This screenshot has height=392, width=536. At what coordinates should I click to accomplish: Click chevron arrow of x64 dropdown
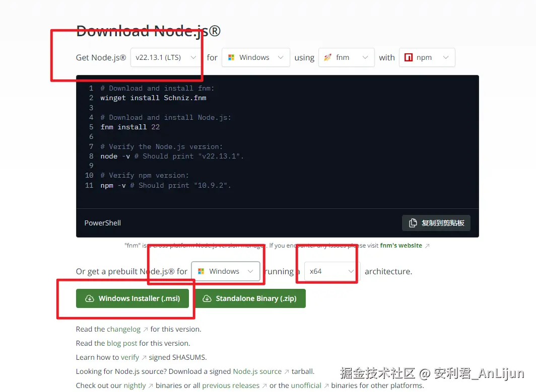(351, 271)
